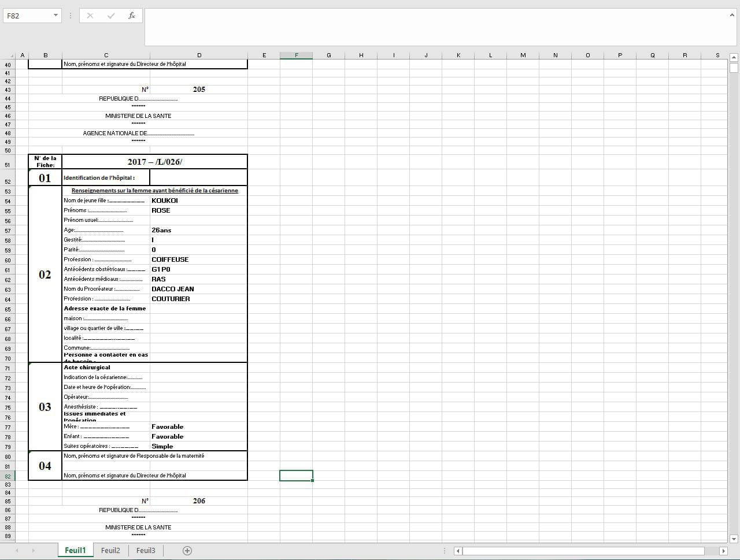Switch to the Feuil3 sheet tab
Image resolution: width=740 pixels, height=560 pixels.
146,551
